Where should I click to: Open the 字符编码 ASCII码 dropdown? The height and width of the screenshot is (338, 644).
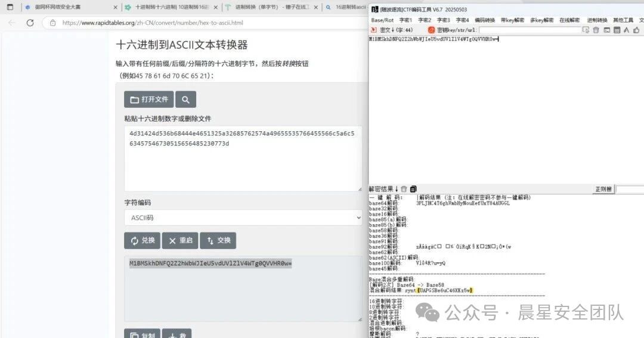(243, 218)
